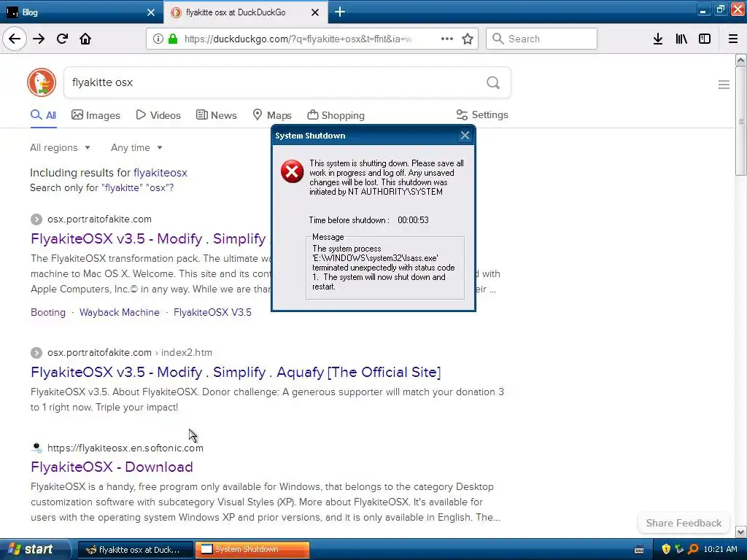Close the System Shutdown dialog
747x560 pixels.
(x=465, y=136)
